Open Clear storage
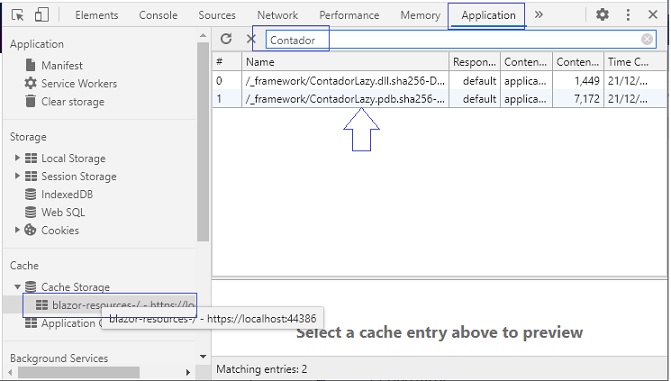The height and width of the screenshot is (381, 671). point(73,101)
